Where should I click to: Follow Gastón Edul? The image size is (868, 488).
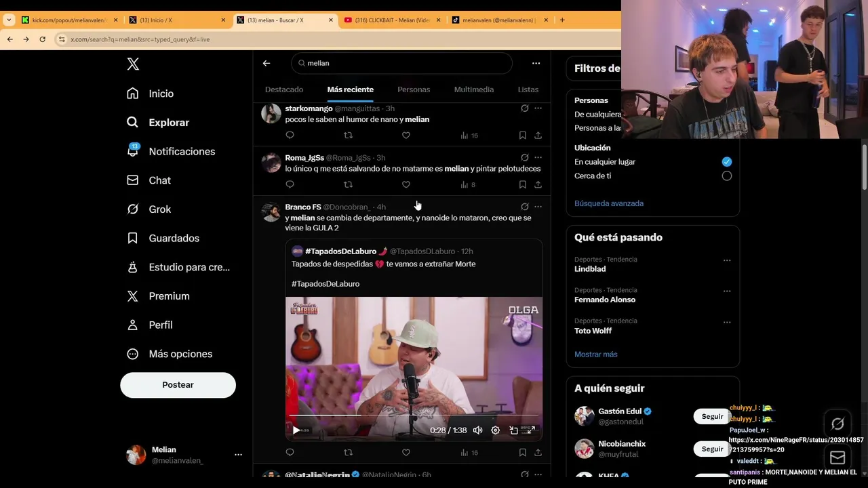click(712, 417)
